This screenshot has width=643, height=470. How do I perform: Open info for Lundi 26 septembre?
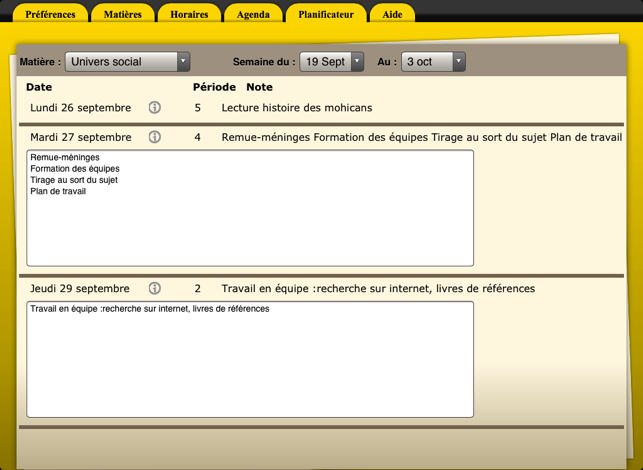[x=155, y=107]
